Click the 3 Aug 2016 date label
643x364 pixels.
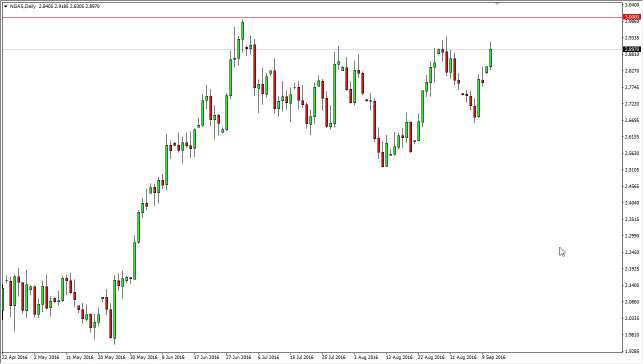point(366,357)
